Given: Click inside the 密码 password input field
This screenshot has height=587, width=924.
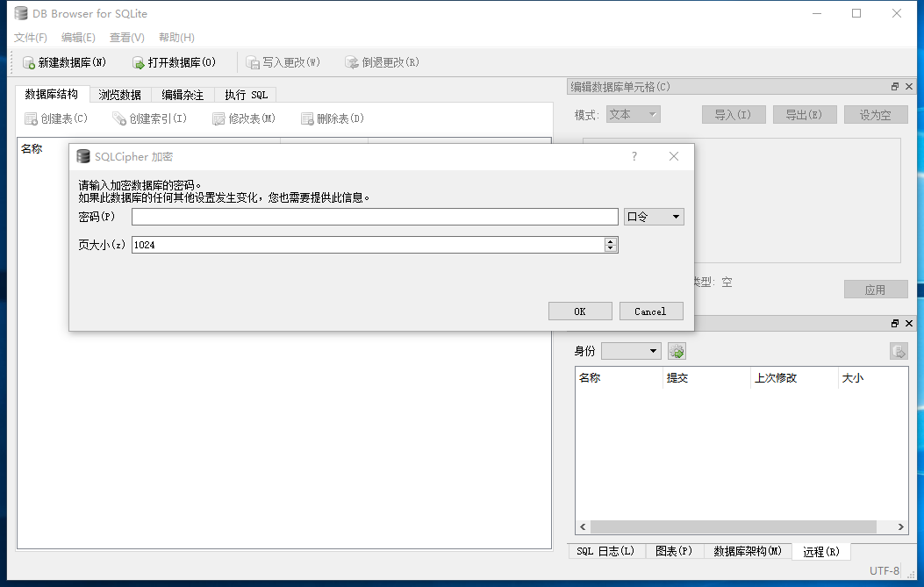Looking at the screenshot, I should tap(373, 216).
